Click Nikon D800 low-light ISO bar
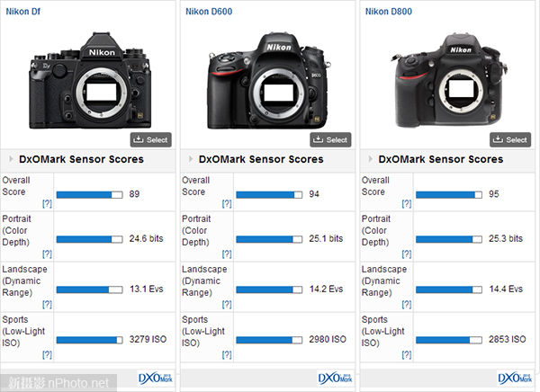This screenshot has width=540, height=392. (x=449, y=340)
